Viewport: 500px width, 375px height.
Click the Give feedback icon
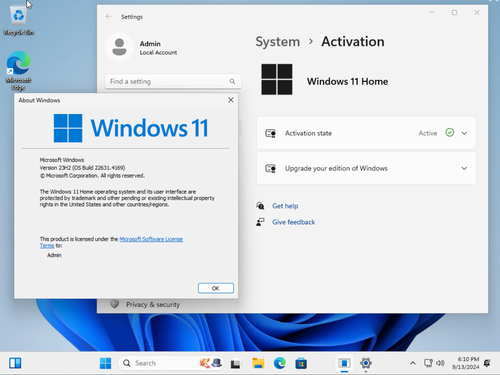[260, 222]
